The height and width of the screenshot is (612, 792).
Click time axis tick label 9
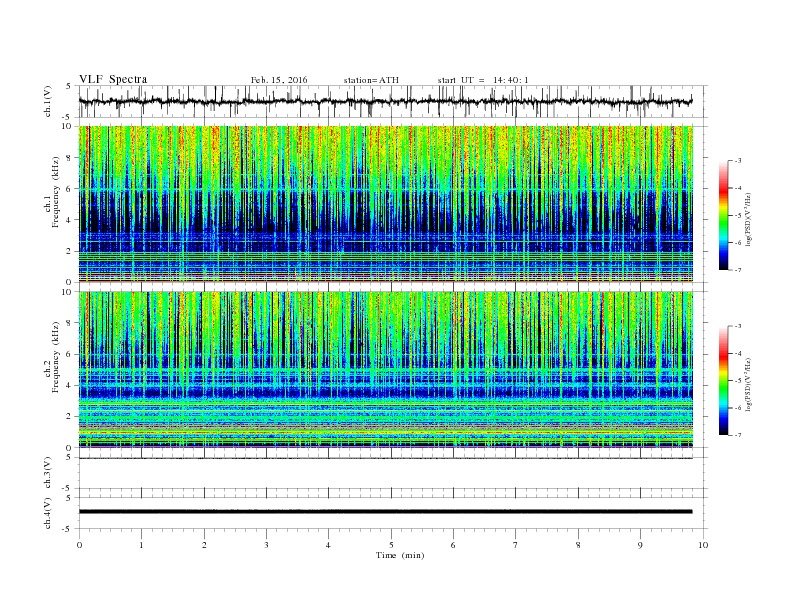point(640,545)
